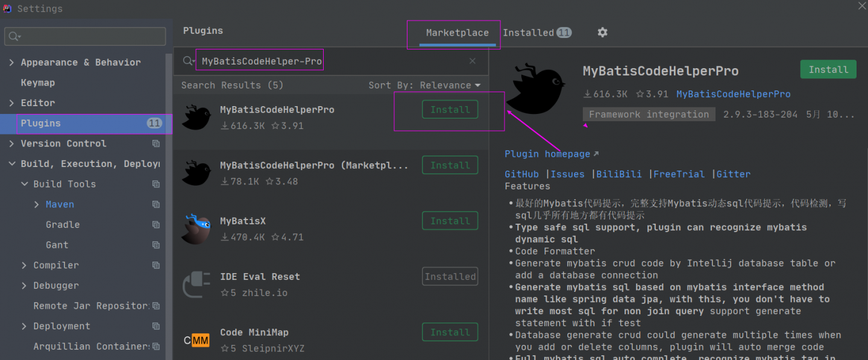Click the MyBatisX ninja bird icon
868x360 pixels.
coord(197,229)
